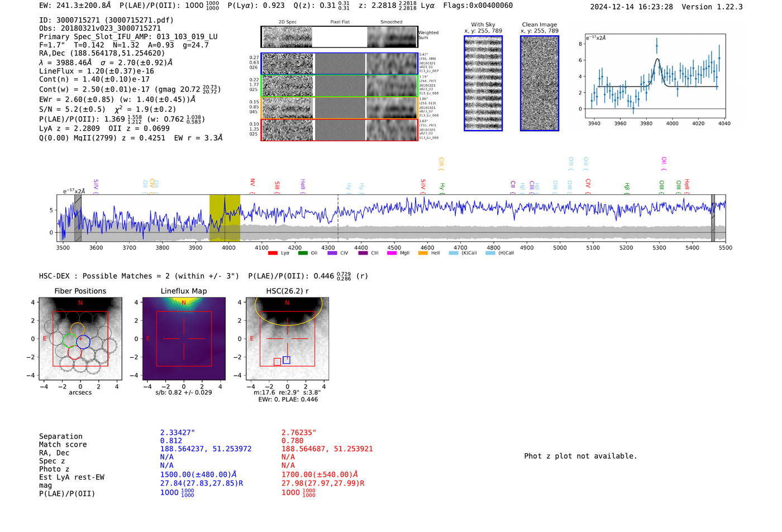This screenshot has height=532, width=782.
Task: Click the magenta MgII legend swatch
Action: pyautogui.click(x=392, y=253)
